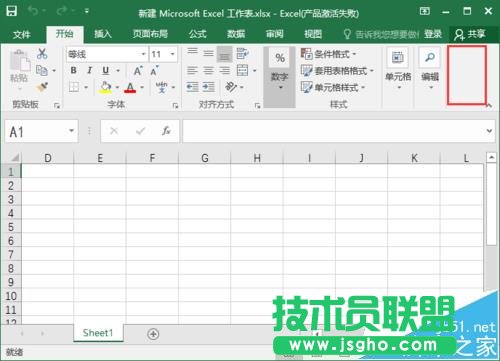Click the phonetic guide 文 icon
Screen dimensions: 500x361
[x=162, y=87]
